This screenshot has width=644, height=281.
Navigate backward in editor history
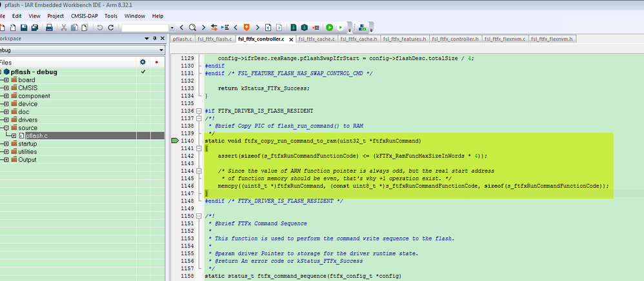[x=268, y=28]
